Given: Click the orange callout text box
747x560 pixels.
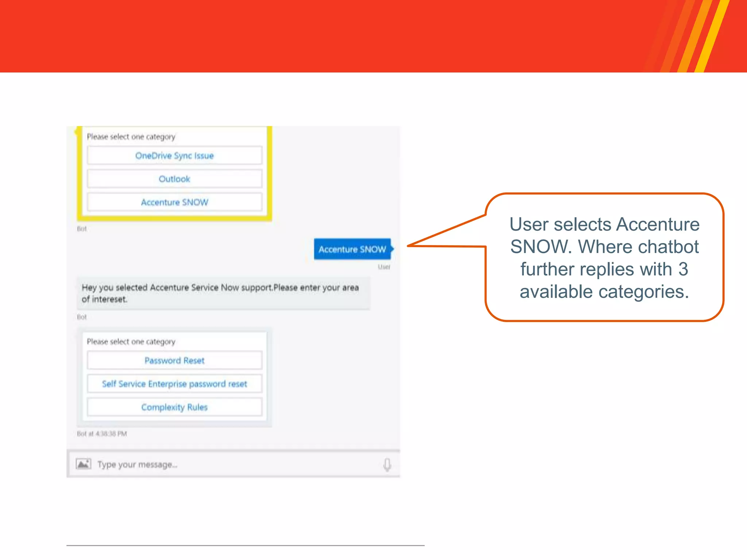Looking at the screenshot, I should pos(604,257).
